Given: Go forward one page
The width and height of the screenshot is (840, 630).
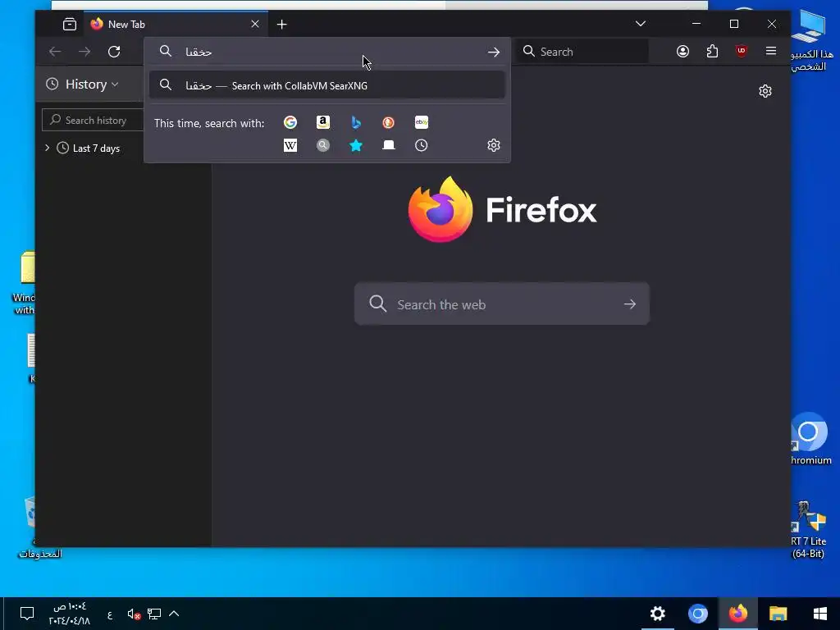Looking at the screenshot, I should click(x=84, y=52).
